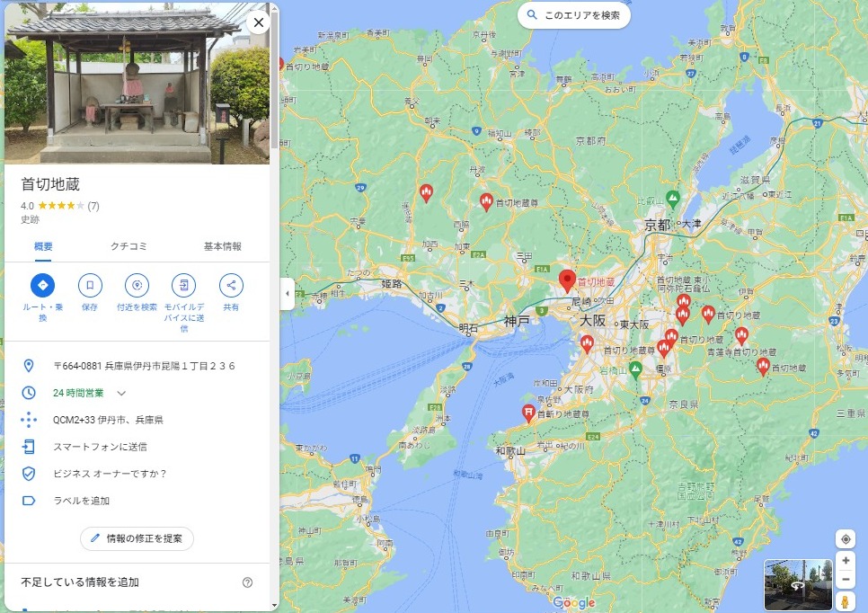Click the 首切地蔵尊 map marker near 丹波

[486, 202]
